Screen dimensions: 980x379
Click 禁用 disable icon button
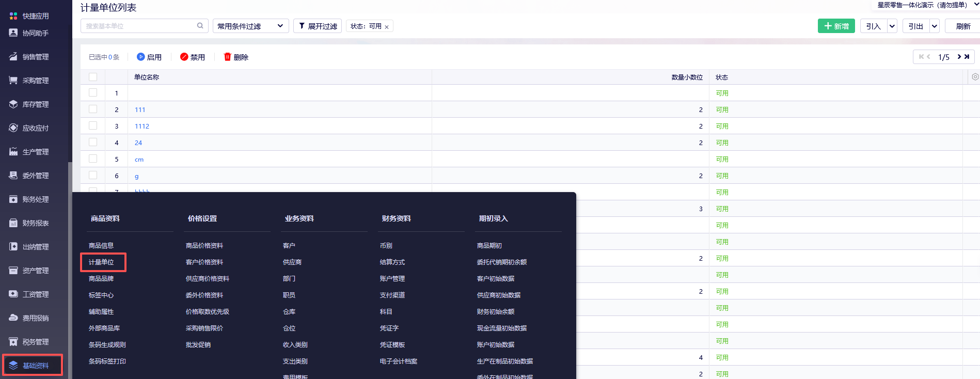coord(184,57)
